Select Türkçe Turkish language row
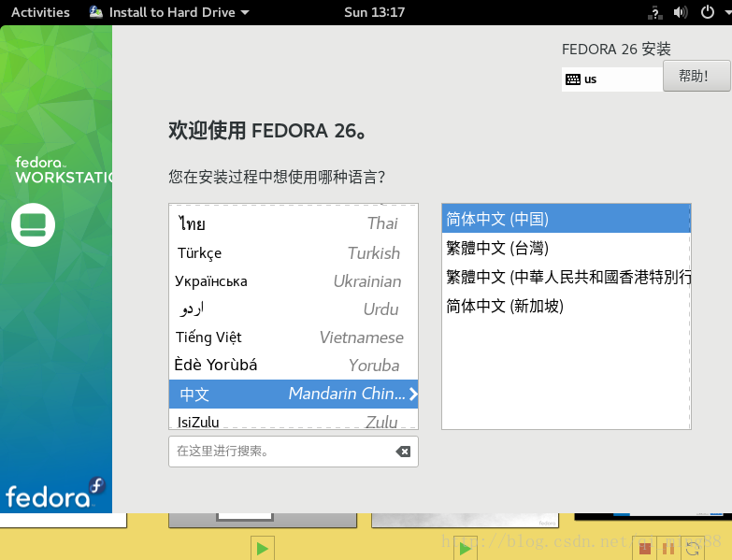 coord(294,253)
